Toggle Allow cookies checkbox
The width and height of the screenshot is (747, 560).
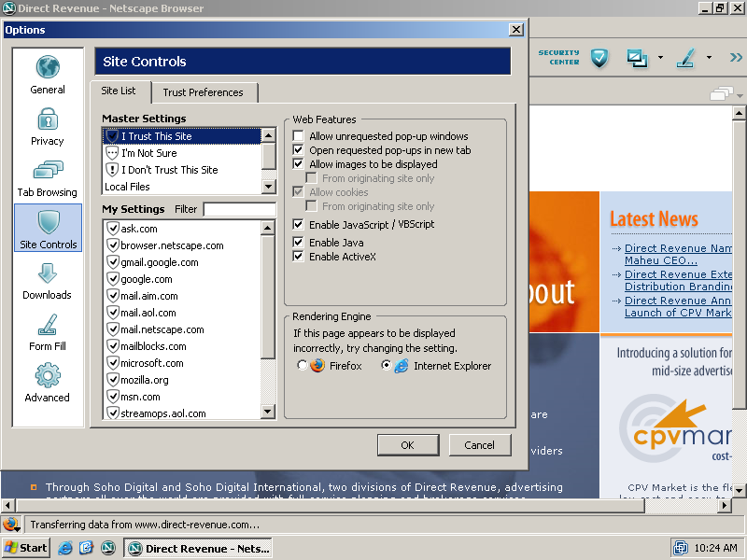[x=298, y=192]
